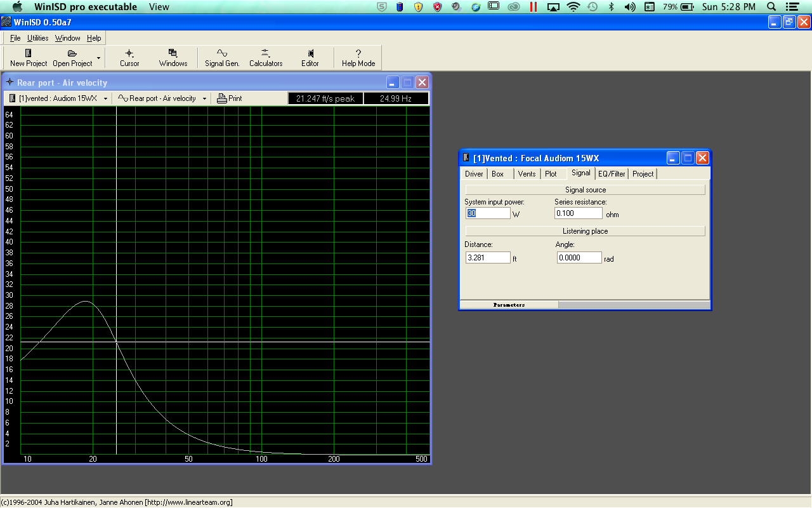Click the red pause bars menu bar icon
The height and width of the screenshot is (508, 812).
[534, 7]
